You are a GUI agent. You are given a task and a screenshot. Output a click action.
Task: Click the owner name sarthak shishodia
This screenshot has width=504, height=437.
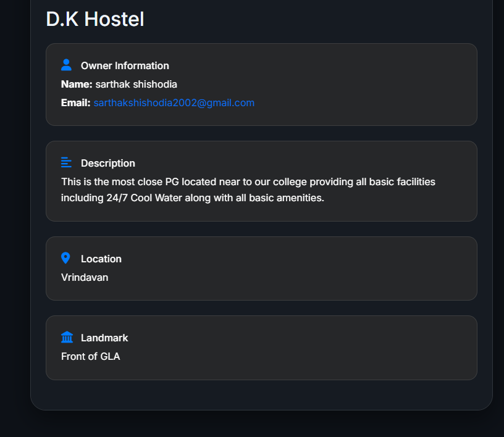(x=135, y=84)
